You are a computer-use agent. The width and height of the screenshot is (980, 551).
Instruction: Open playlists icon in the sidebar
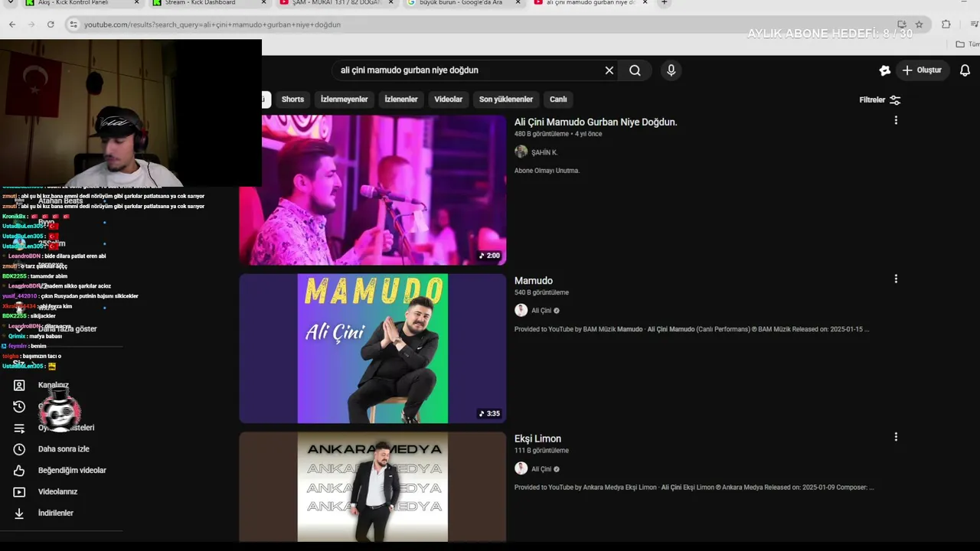(19, 428)
